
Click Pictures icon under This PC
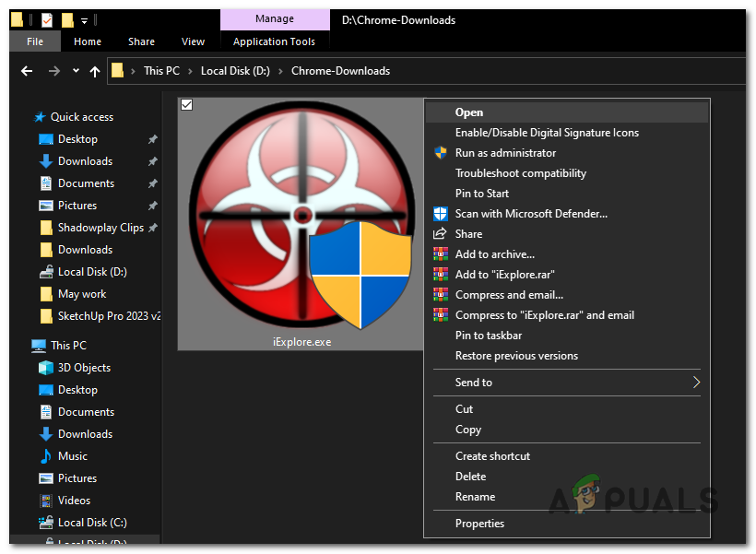[46, 478]
